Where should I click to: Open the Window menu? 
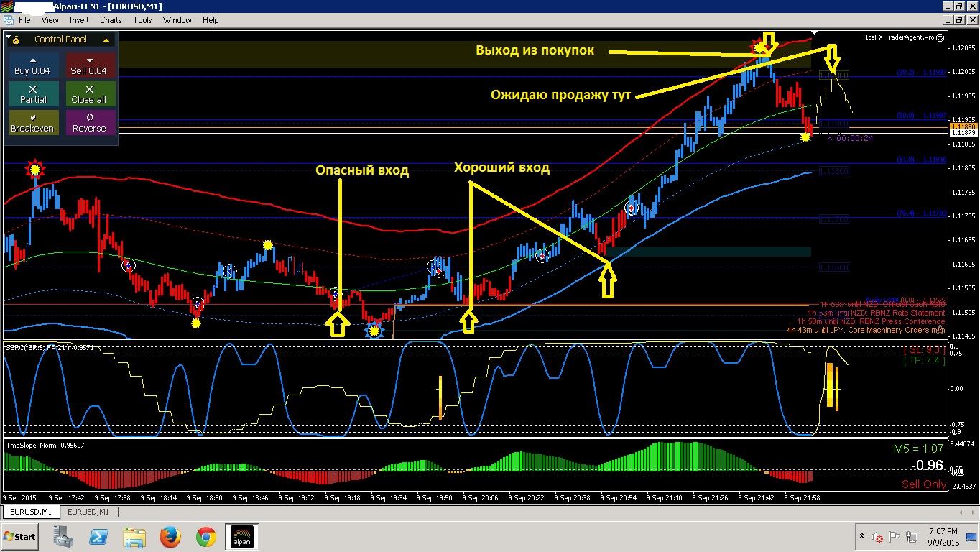coord(177,20)
